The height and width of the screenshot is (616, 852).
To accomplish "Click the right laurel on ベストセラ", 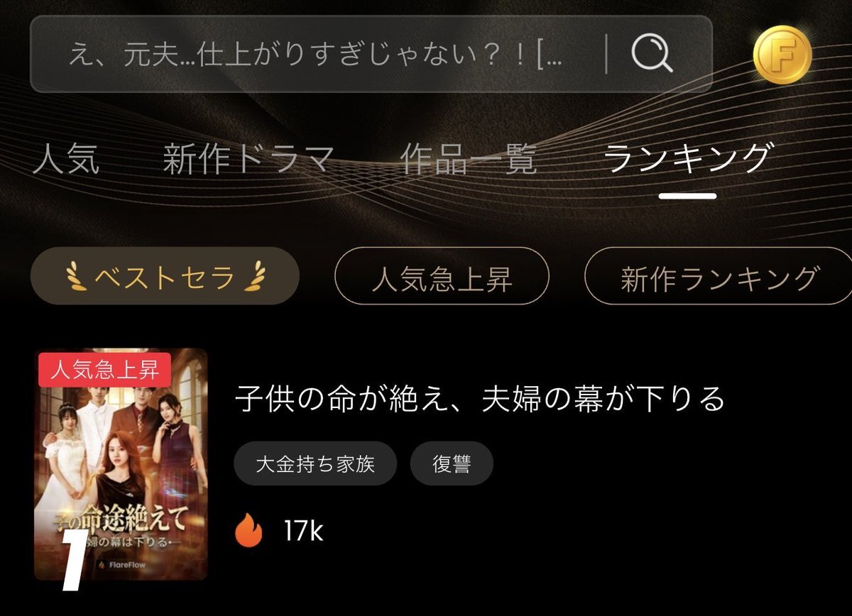I will (253, 277).
